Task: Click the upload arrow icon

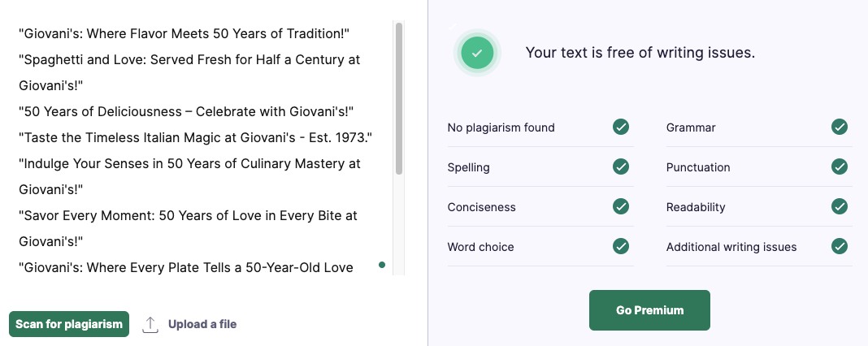Action: [150, 324]
